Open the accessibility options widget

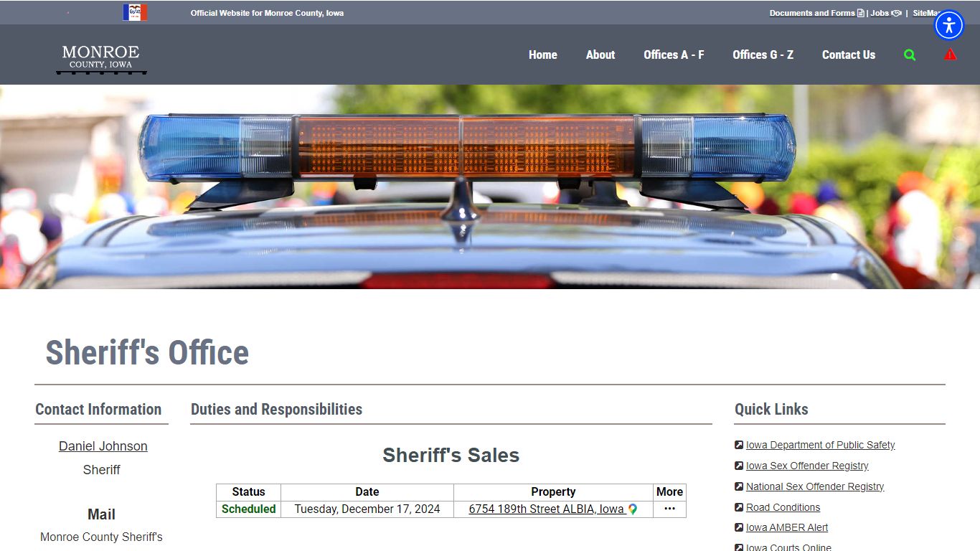949,26
